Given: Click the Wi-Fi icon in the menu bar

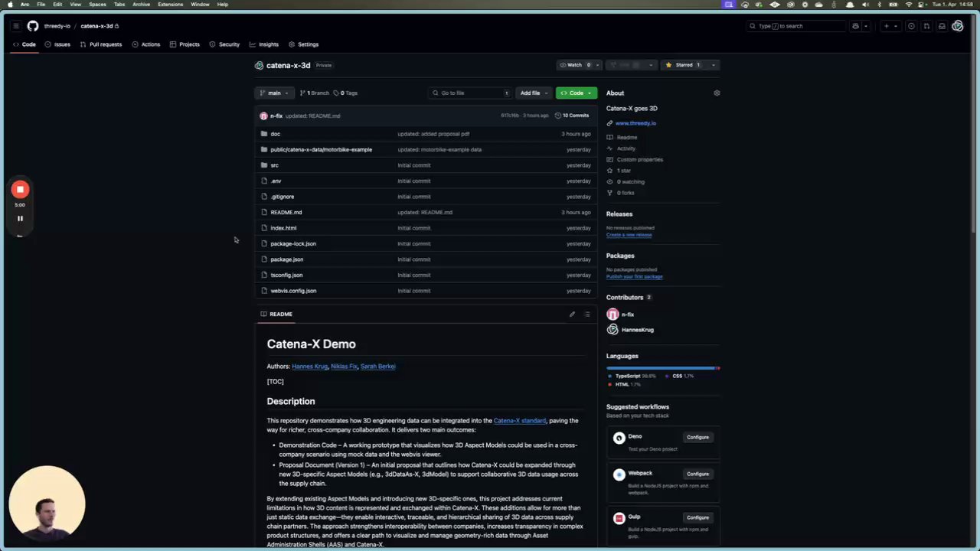Looking at the screenshot, I should 909,5.
